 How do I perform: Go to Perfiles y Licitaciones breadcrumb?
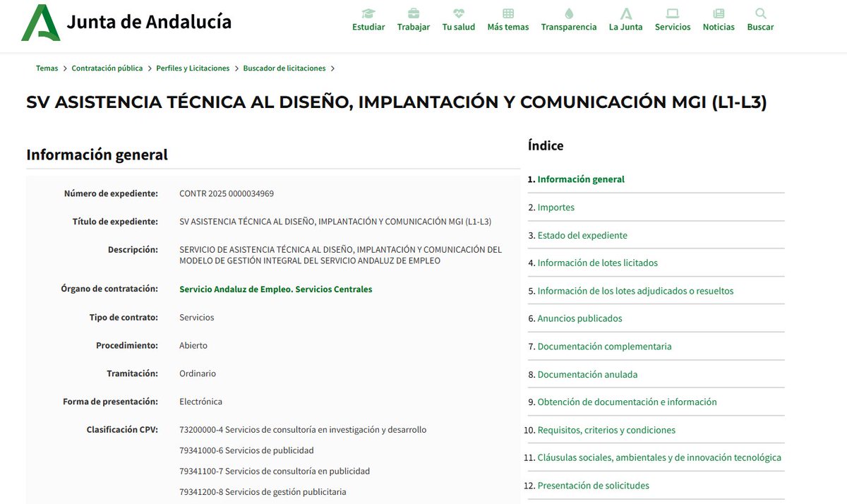tap(193, 68)
